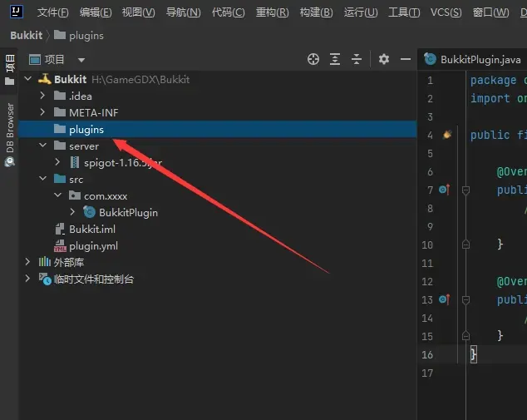The image size is (527, 420).
Task: Fold the method starting at line 7
Action: [465, 190]
